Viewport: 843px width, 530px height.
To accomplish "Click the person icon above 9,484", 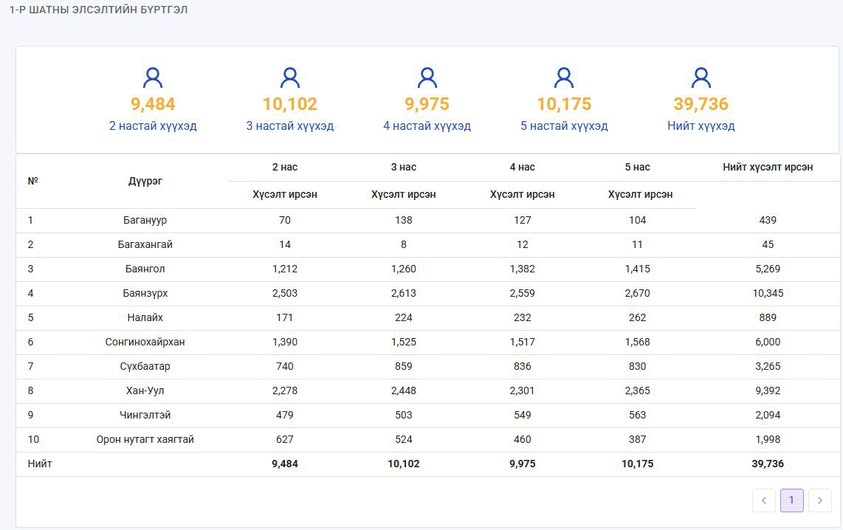I will [x=153, y=78].
